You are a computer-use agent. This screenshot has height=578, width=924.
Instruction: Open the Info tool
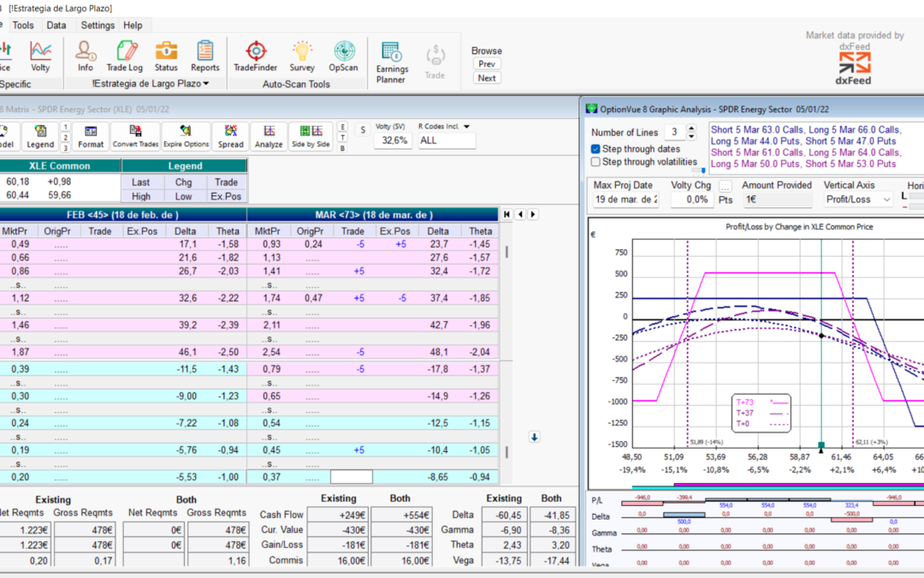click(86, 56)
